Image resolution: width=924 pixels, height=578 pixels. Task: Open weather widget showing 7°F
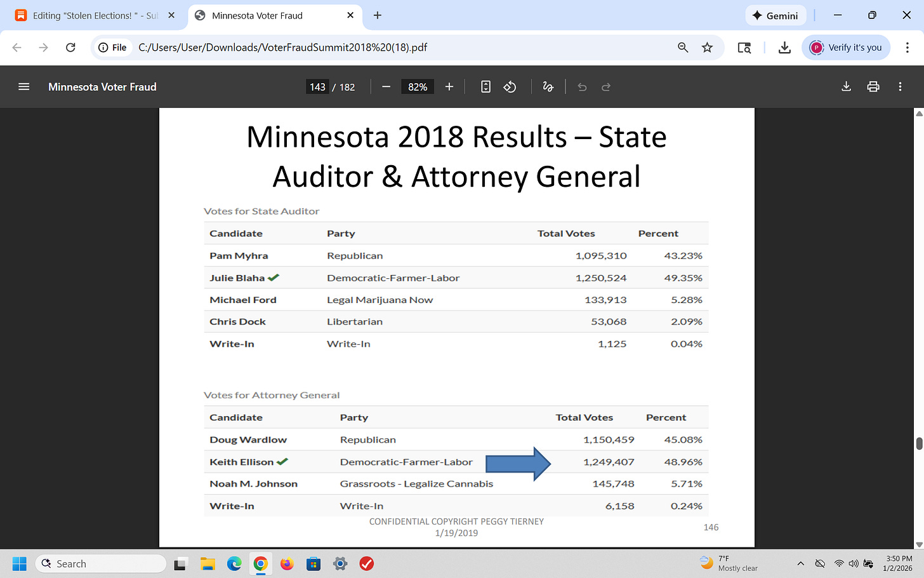click(729, 563)
